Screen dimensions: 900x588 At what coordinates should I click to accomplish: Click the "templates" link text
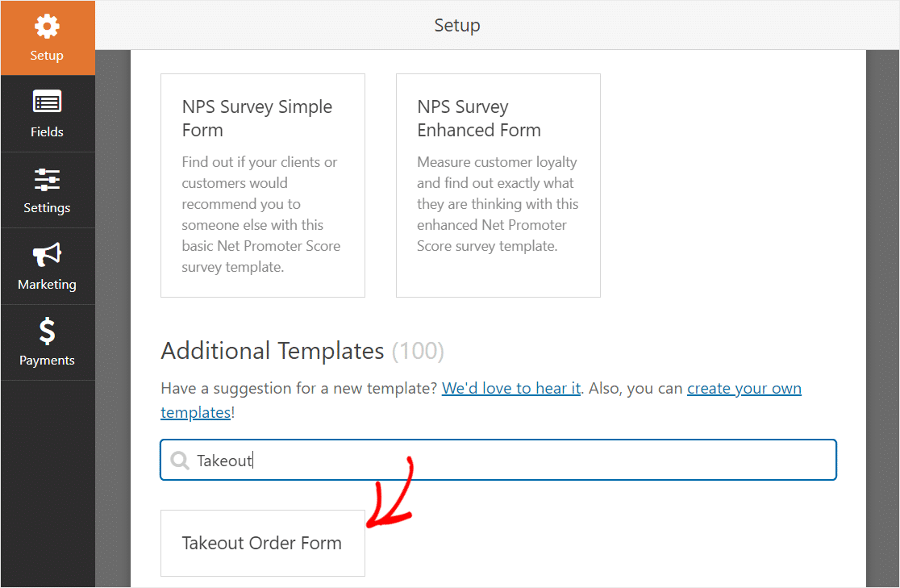click(196, 412)
